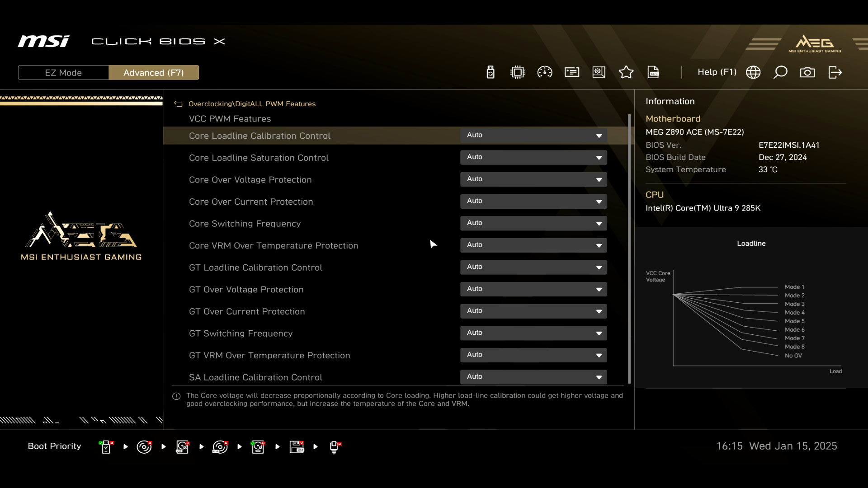868x488 pixels.
Task: Open the speedometer overclocking icon
Action: point(545,72)
